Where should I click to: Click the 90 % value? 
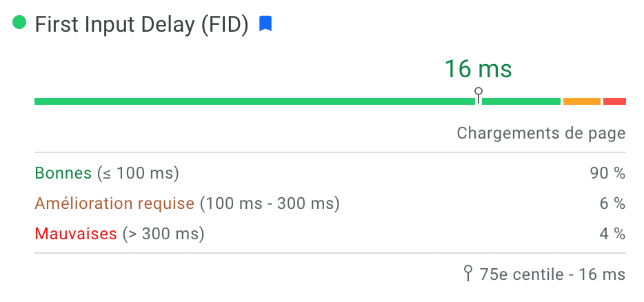[x=608, y=173]
